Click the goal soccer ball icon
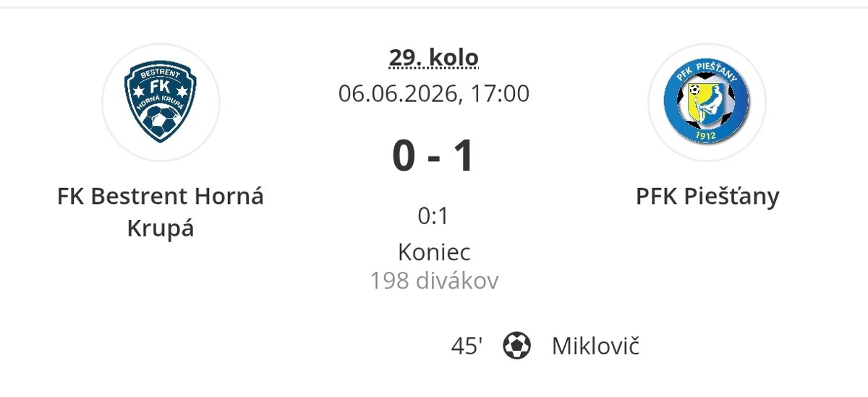This screenshot has width=868, height=397. (x=516, y=346)
